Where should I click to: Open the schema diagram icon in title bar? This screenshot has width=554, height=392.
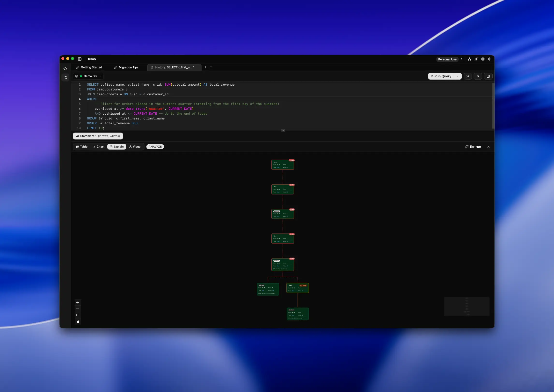[469, 59]
